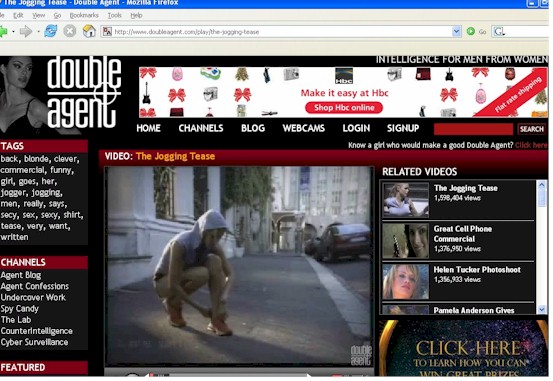553x381 pixels.
Task: Click the Stop loading icon
Action: point(69,31)
